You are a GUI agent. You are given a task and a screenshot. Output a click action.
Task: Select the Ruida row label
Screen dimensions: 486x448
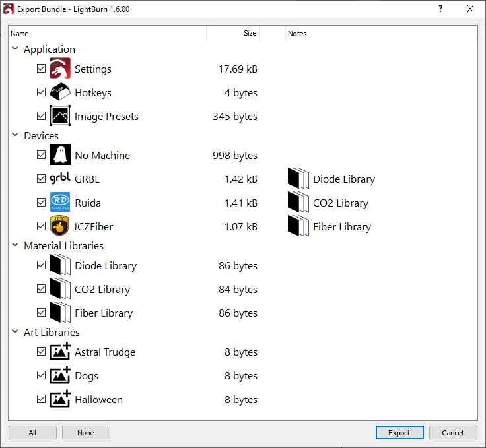pyautogui.click(x=88, y=203)
